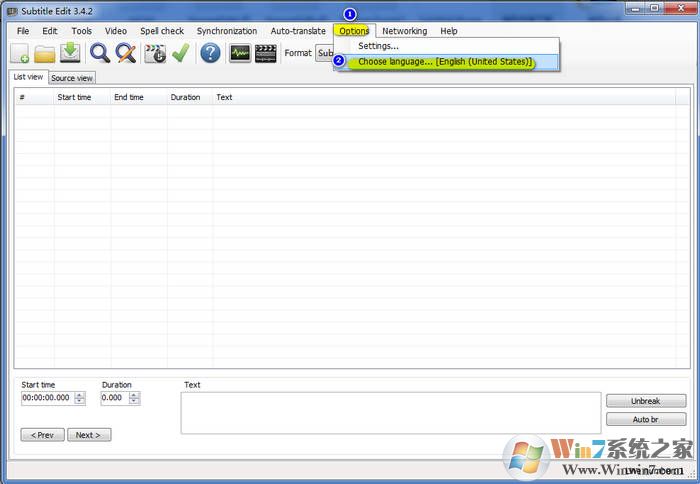Click the Open file folder icon
The image size is (700, 484).
point(45,53)
